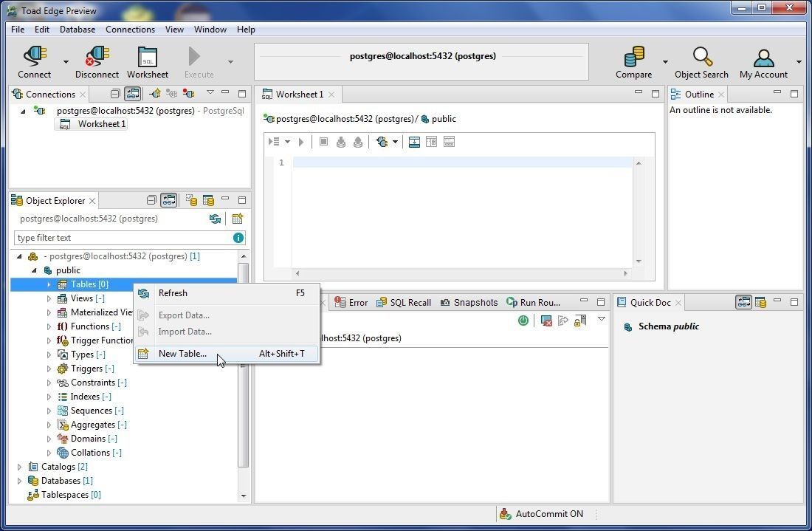Switch to the Error tab

pyautogui.click(x=351, y=303)
